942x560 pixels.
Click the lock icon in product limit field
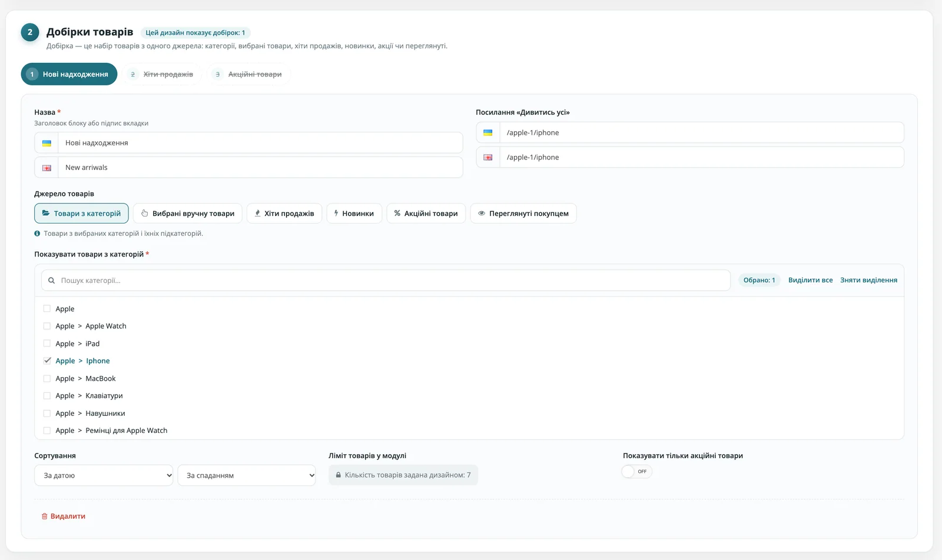pyautogui.click(x=339, y=475)
